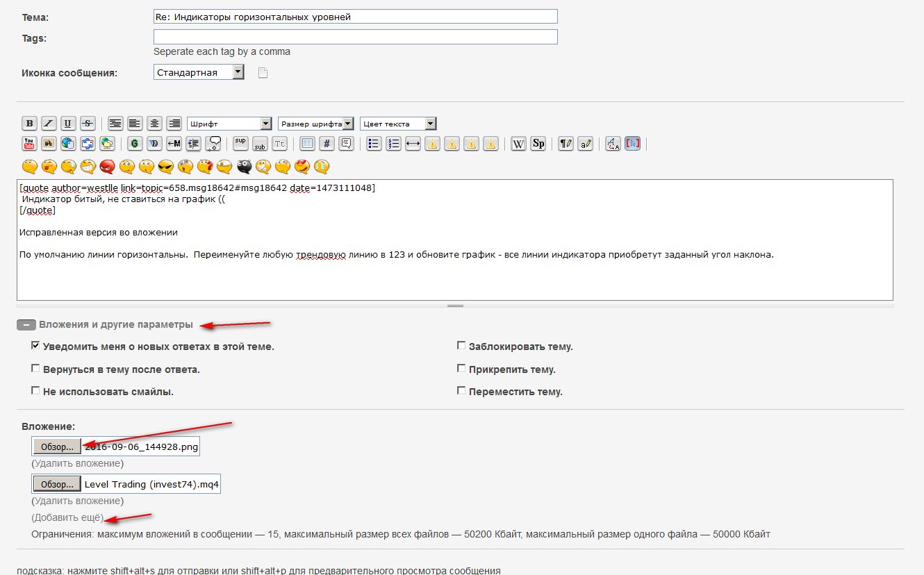Viewport: 924px width, 575px height.
Task: Click the strikethrough formatting button
Action: point(88,124)
